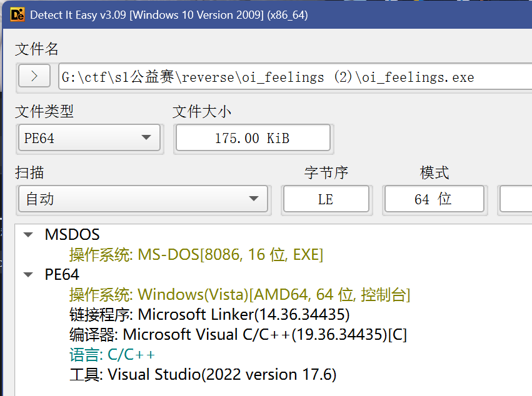Select the 语言: C/C++ result line
The image size is (532, 396).
[x=112, y=354]
